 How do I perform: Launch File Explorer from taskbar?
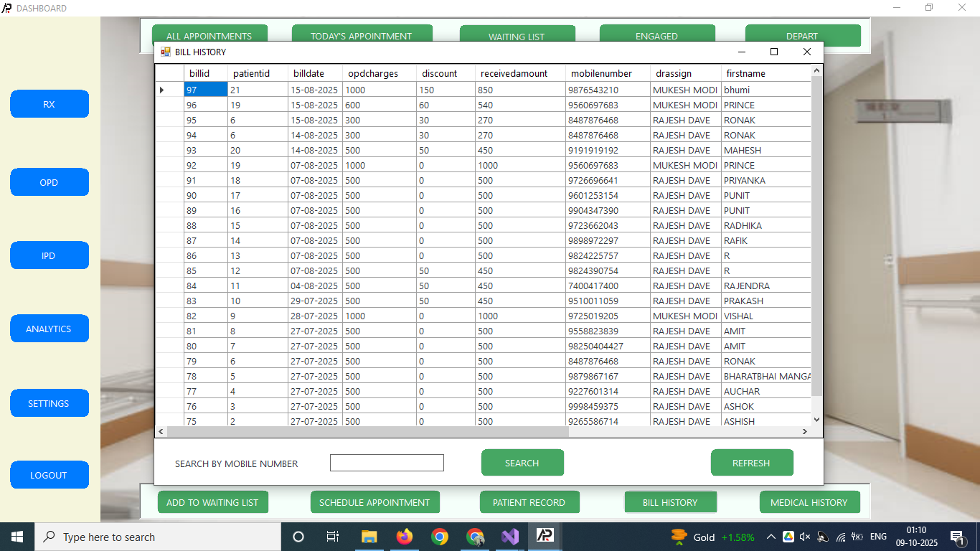[369, 537]
